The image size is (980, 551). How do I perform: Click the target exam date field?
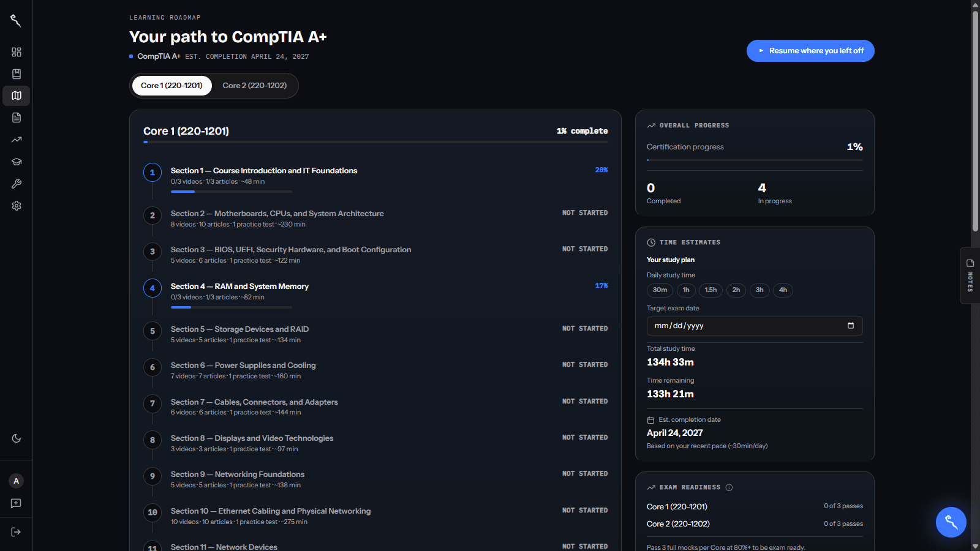[x=755, y=326]
